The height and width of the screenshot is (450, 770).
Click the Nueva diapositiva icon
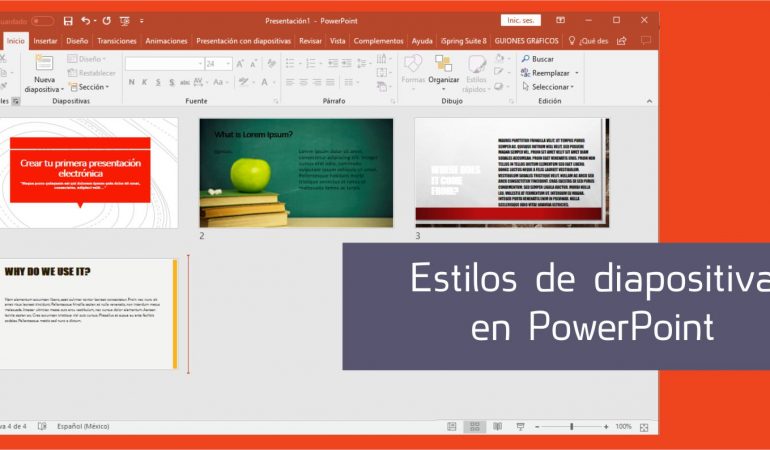tap(44, 63)
